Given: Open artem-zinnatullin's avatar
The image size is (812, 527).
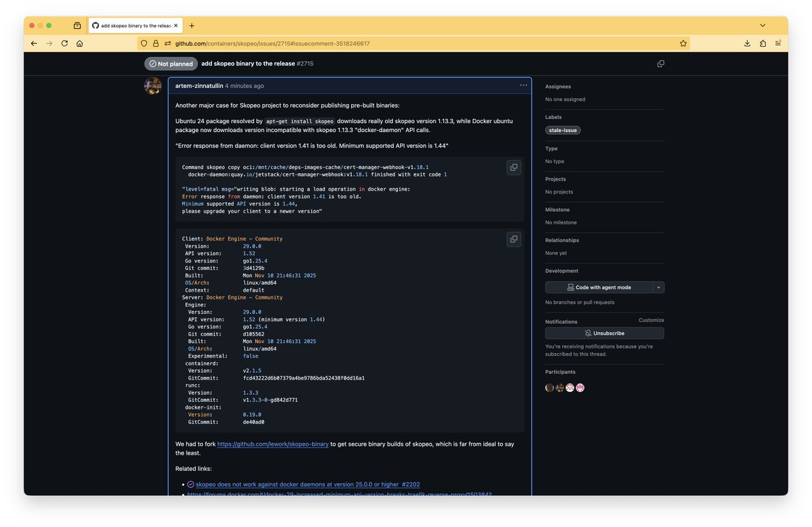Looking at the screenshot, I should coord(153,86).
